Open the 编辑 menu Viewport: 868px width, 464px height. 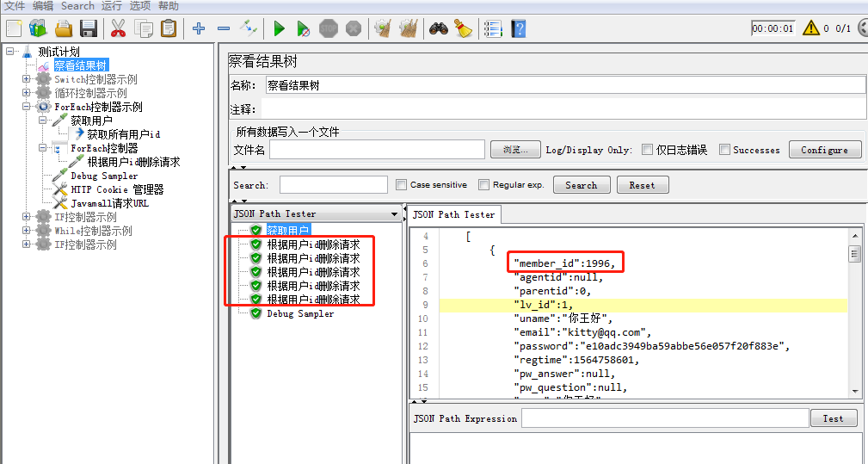point(43,6)
